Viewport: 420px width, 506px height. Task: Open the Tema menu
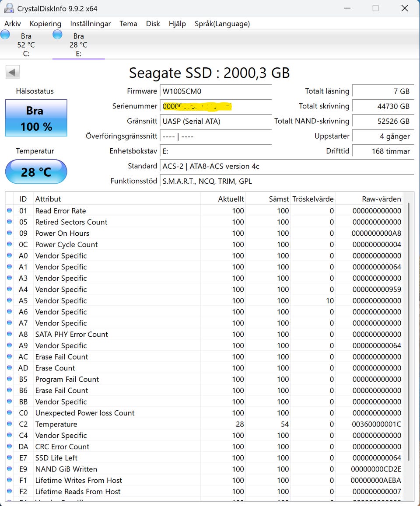click(x=128, y=24)
